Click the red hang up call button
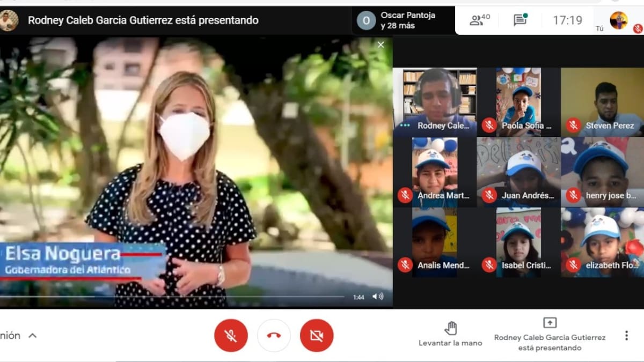Image resolution: width=644 pixels, height=362 pixels. point(274,336)
